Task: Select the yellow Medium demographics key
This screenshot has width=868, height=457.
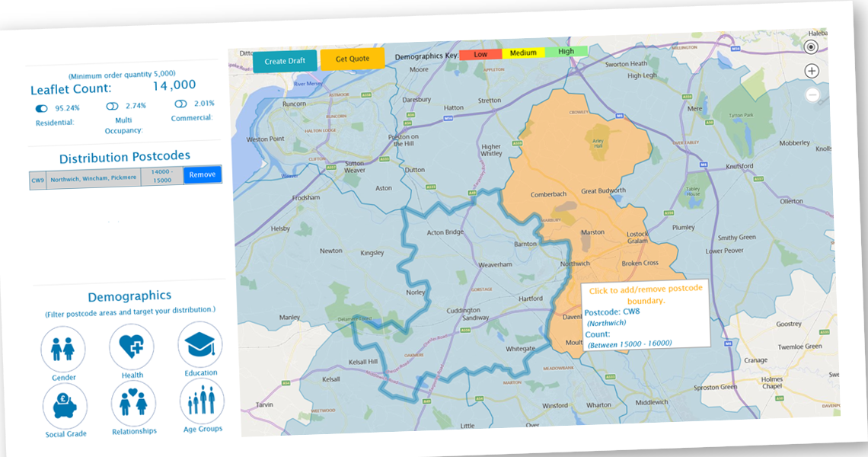Action: tap(525, 53)
